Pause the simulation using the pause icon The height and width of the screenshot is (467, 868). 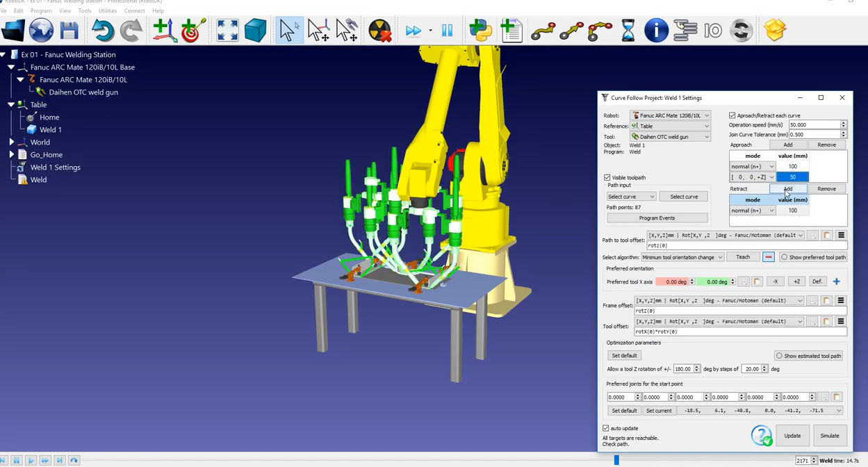[x=447, y=30]
